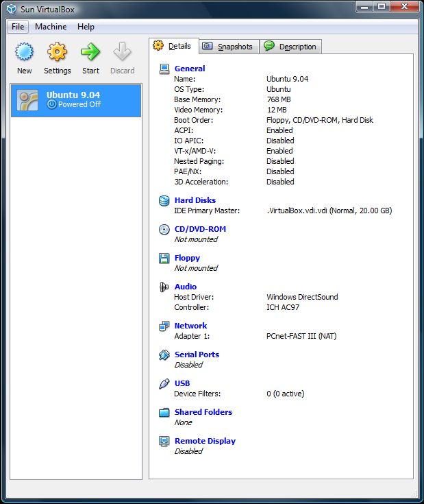Click the 'PCnet-FAST III (NAT)' adapter value
Viewport: 424px width, 504px height.
[301, 336]
